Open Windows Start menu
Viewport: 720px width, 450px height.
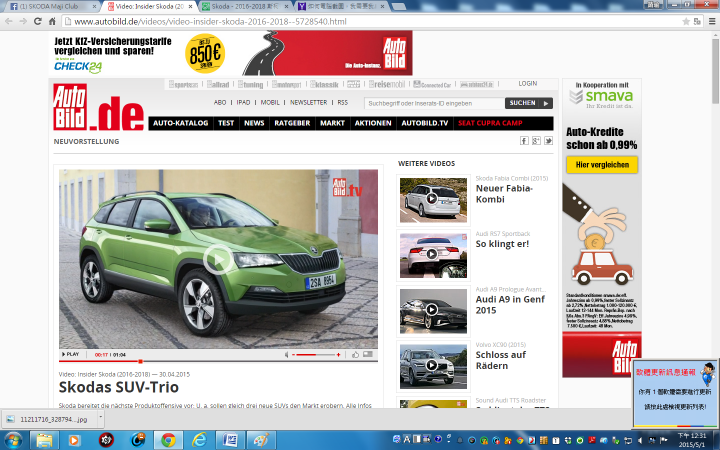point(12,440)
